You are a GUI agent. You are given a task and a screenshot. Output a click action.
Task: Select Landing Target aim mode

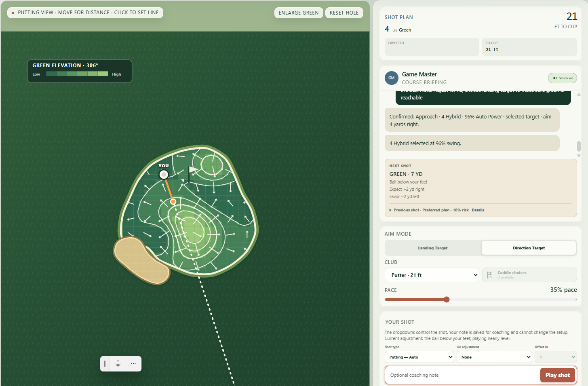(x=433, y=248)
